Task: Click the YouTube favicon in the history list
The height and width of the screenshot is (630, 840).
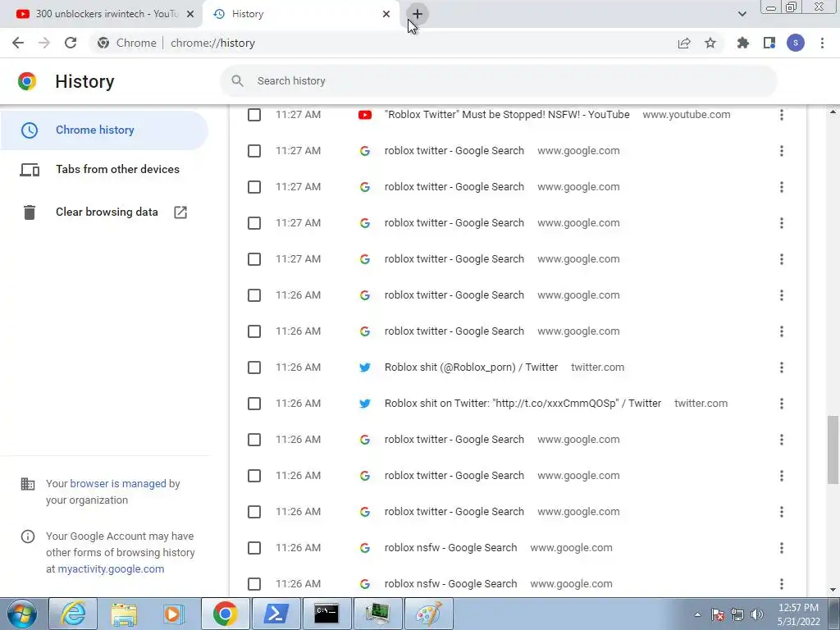Action: tap(365, 115)
